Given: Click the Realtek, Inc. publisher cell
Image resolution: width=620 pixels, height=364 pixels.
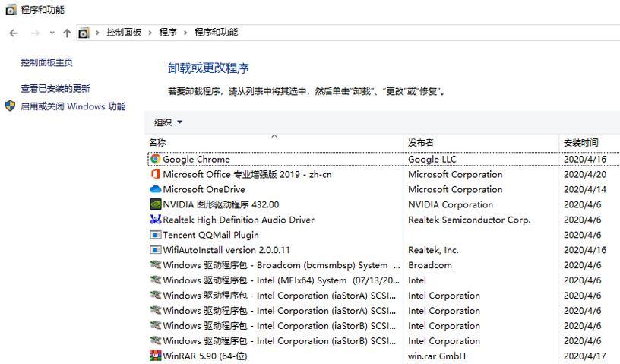Looking at the screenshot, I should point(433,250).
